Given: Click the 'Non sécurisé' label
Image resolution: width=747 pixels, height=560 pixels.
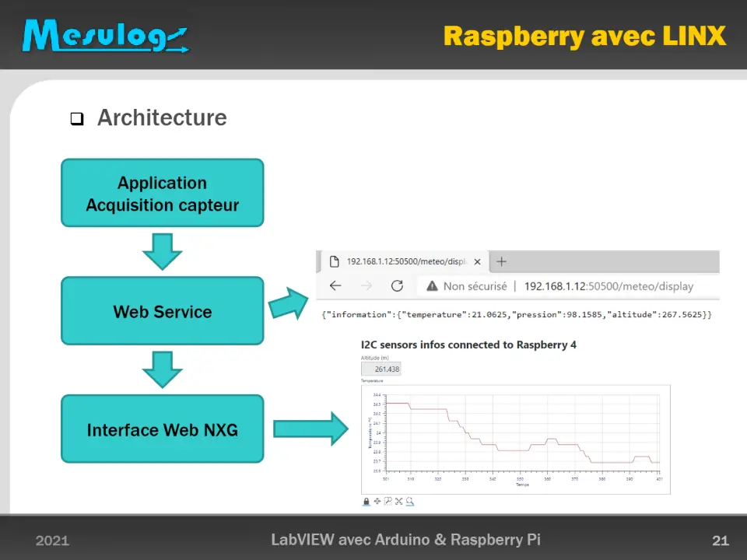Looking at the screenshot, I should [475, 286].
